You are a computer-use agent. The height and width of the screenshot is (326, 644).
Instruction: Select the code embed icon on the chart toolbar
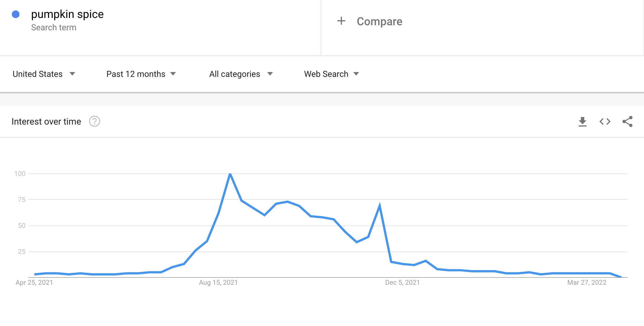pyautogui.click(x=605, y=121)
